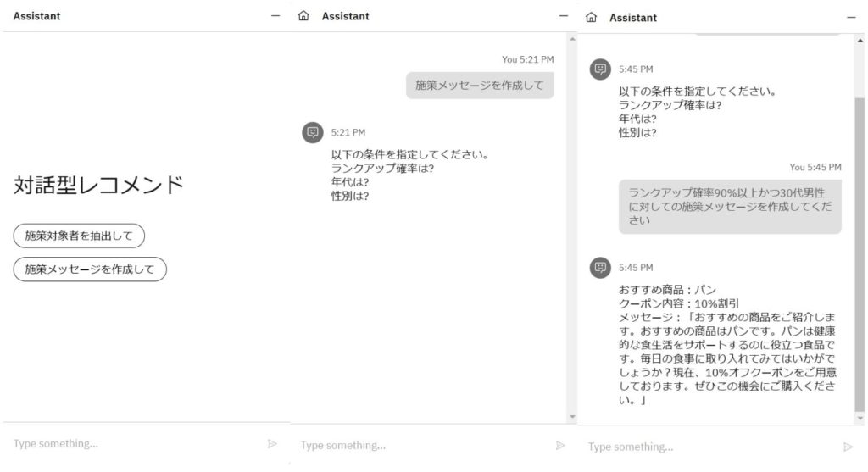
Task: Click the bot avatar beside the おすすめ商品 reply
Action: (x=600, y=268)
